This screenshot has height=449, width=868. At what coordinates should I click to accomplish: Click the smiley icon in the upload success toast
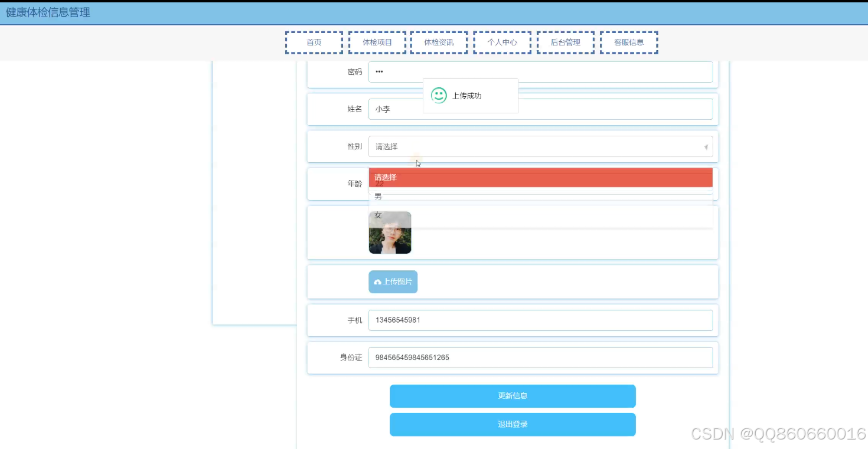[438, 95]
